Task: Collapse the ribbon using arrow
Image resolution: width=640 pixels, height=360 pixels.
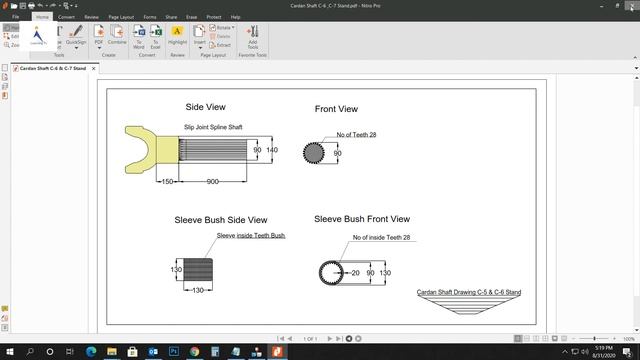Action: click(635, 58)
